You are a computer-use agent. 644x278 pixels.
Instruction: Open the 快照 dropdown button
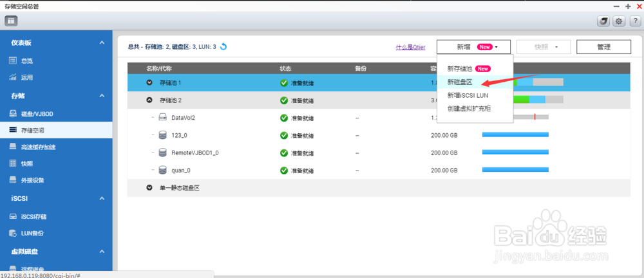[x=544, y=47]
